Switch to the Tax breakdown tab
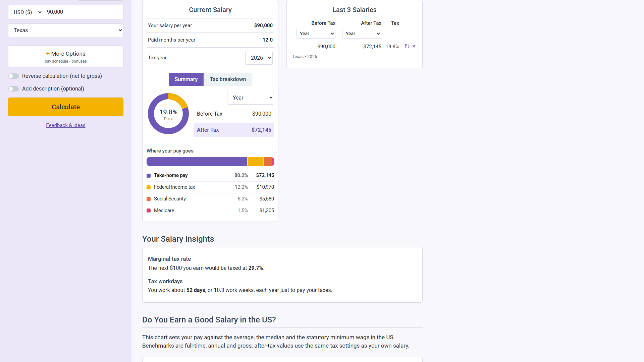Viewport: 644px width, 362px height. (228, 79)
